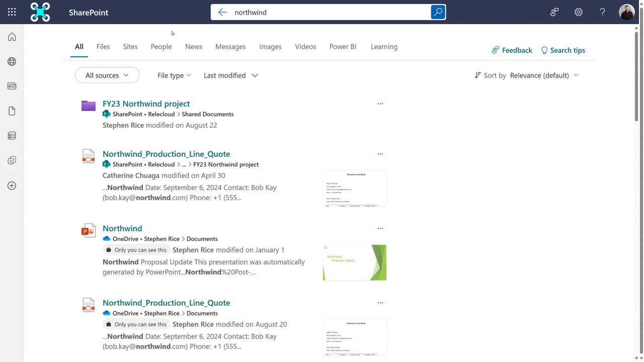Image resolution: width=644 pixels, height=362 pixels.
Task: Open the user profile picture
Action: tap(627, 12)
